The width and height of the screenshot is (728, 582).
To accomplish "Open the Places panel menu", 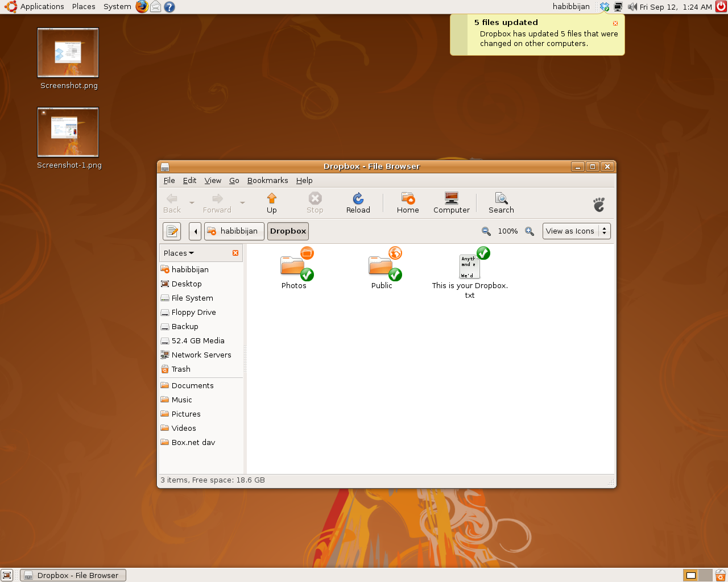I will point(84,7).
